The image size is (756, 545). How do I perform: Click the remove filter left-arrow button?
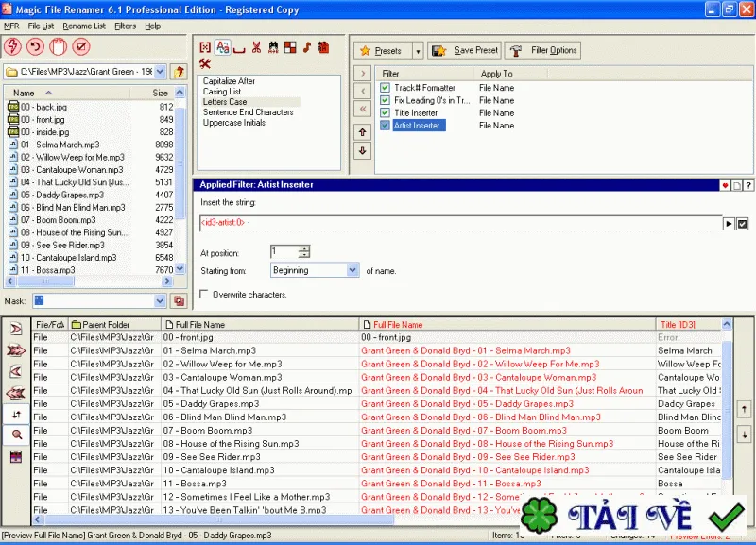coord(363,91)
